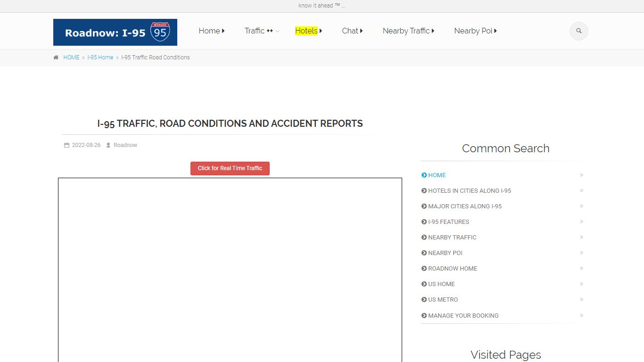Open Major Cities Along I-95

pos(465,206)
